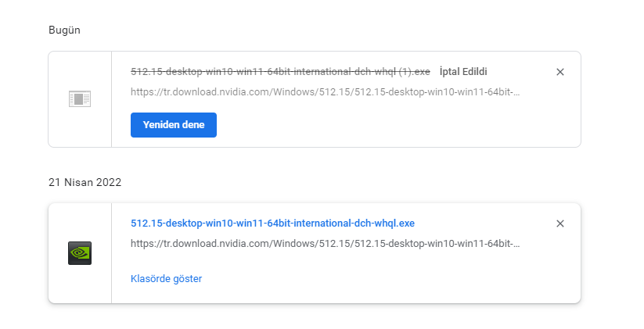The image size is (644, 329).
Task: Click blank area left of Klasörde göster link
Action: 121,278
